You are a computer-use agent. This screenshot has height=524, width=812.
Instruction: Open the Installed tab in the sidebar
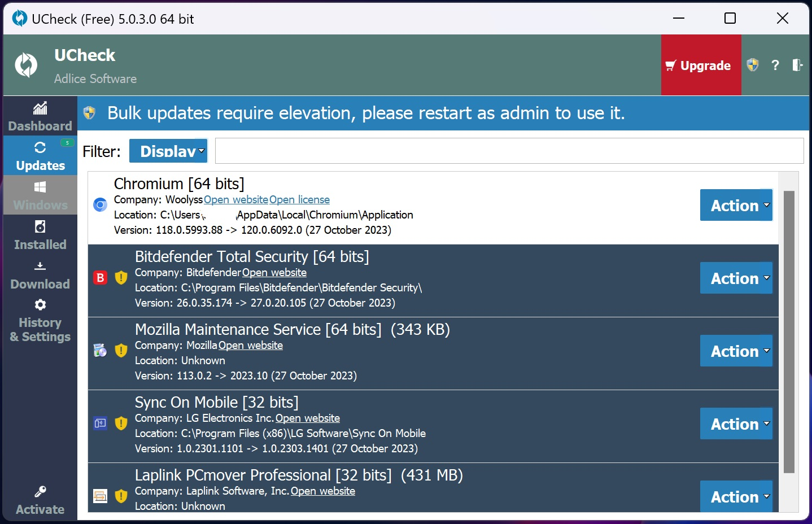point(40,235)
